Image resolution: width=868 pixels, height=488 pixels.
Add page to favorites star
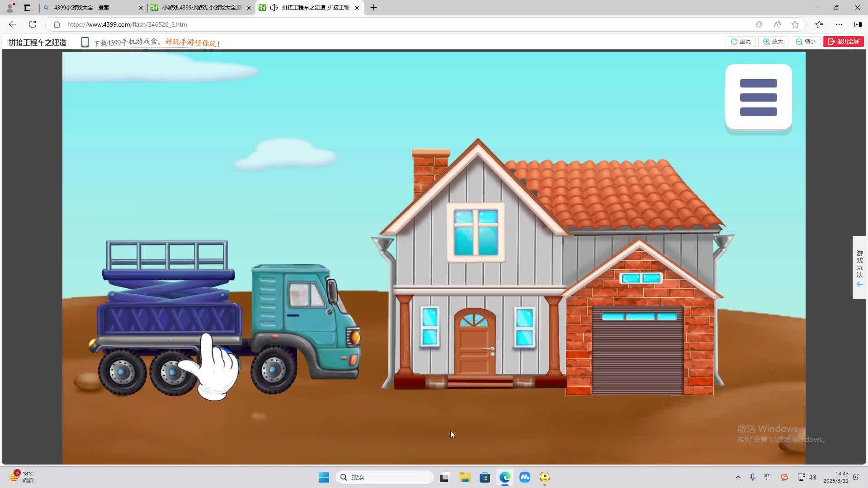point(795,24)
